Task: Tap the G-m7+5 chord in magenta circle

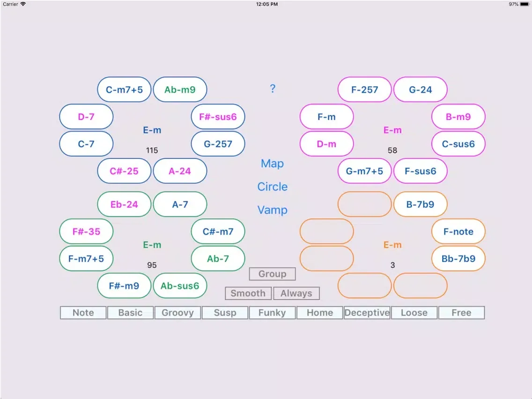Action: [365, 171]
